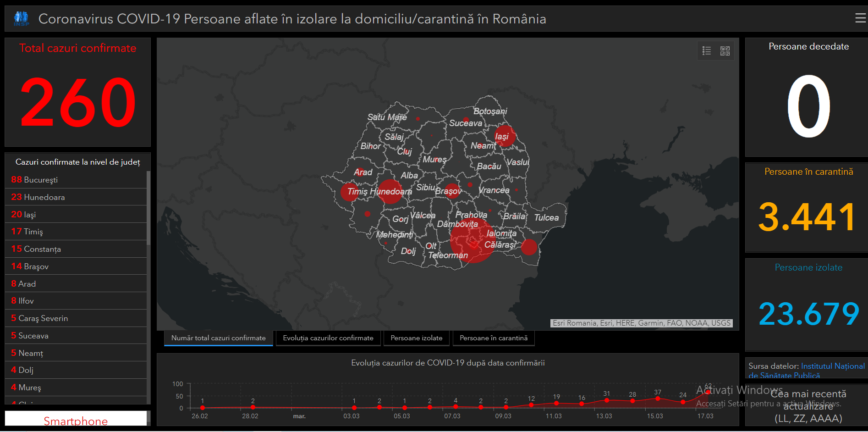This screenshot has width=868, height=432.
Task: Select the Persoane în carantină tab below the map
Action: coord(493,338)
